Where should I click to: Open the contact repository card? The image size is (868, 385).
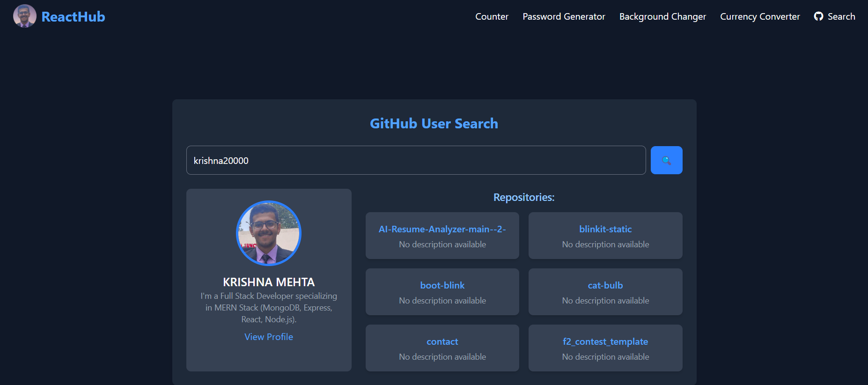click(442, 342)
